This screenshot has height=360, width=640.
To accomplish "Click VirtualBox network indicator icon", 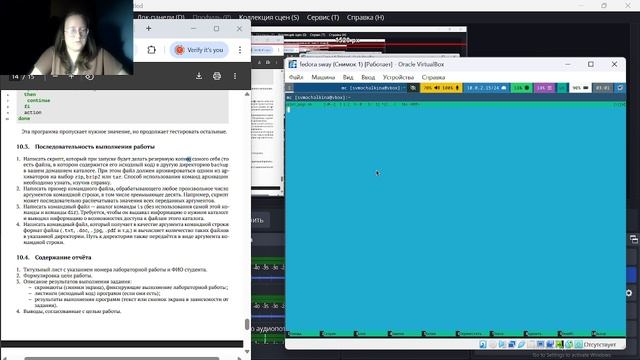I will click(x=511, y=344).
